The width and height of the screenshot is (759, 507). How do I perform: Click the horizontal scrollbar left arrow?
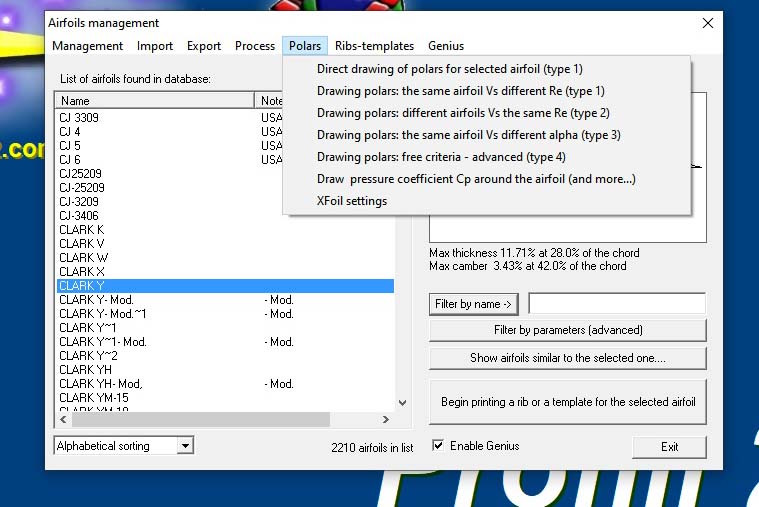(x=63, y=419)
